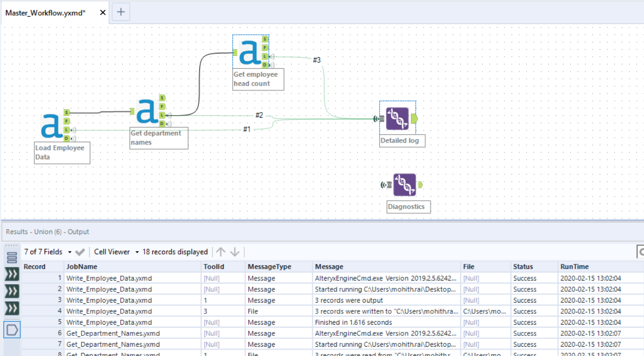Click the Detailed log union tool icon
The image size is (644, 356).
(397, 119)
